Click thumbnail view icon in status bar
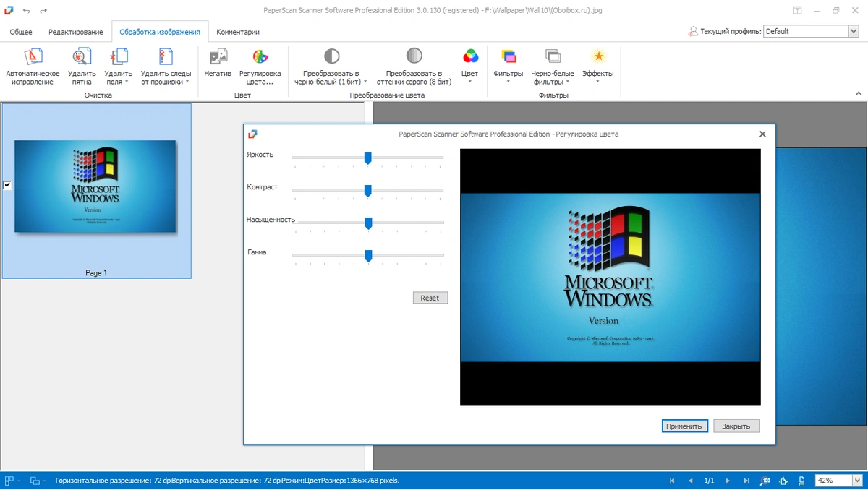868x490 pixels. [9, 481]
